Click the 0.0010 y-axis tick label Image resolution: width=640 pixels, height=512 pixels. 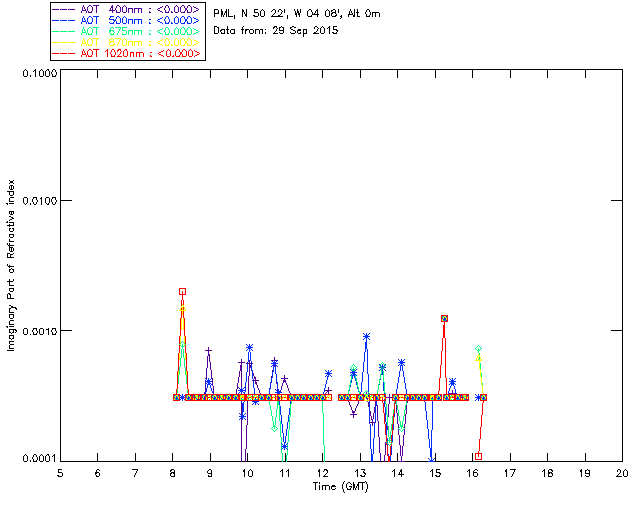click(x=39, y=331)
